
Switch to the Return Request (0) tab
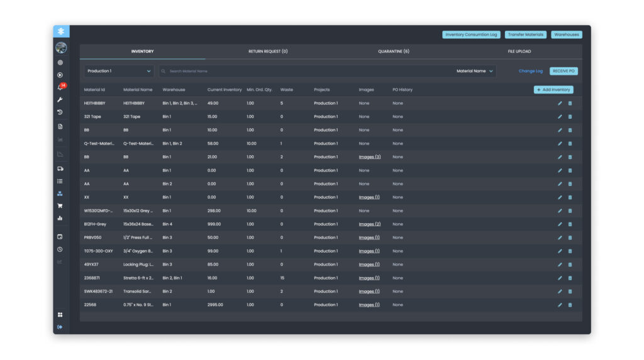click(268, 52)
